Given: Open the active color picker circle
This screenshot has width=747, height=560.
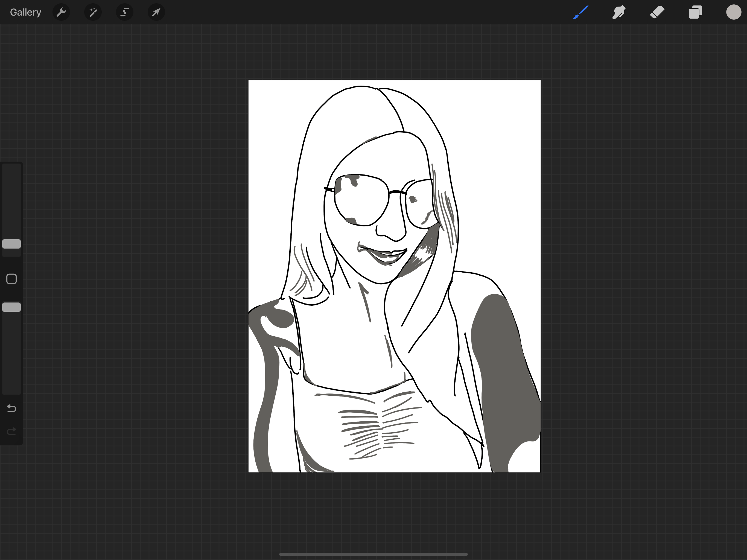Looking at the screenshot, I should [734, 12].
